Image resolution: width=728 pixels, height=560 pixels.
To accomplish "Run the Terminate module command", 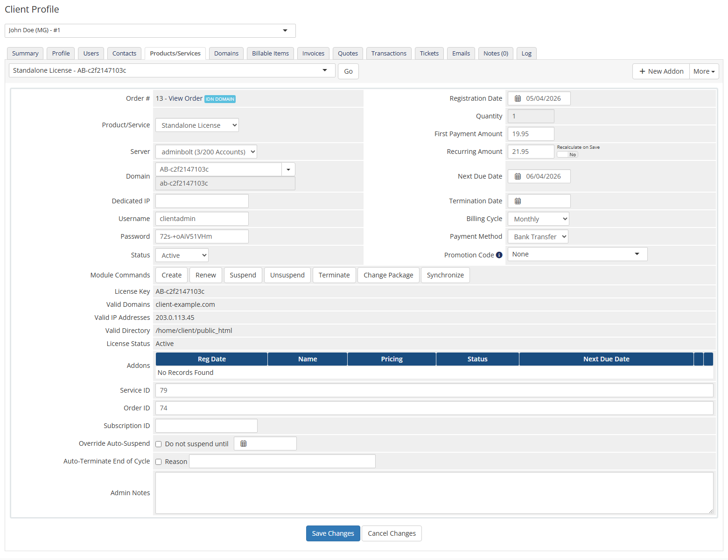I will [x=334, y=275].
